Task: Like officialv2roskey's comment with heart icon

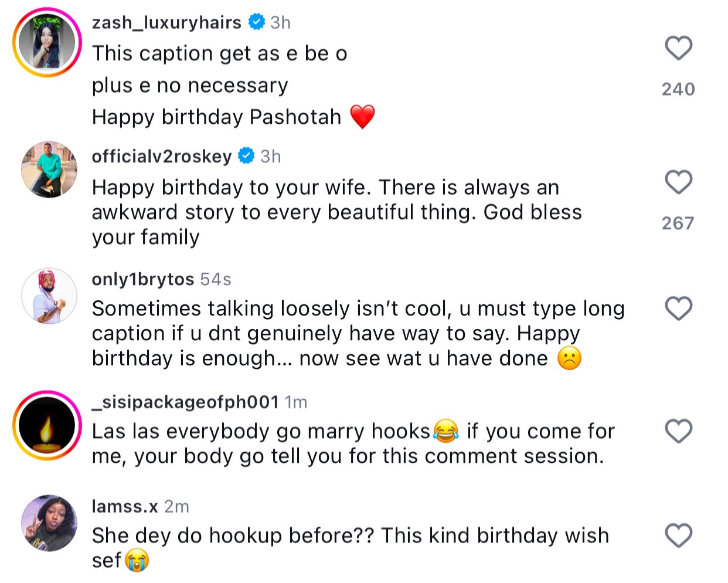Action: (x=679, y=182)
